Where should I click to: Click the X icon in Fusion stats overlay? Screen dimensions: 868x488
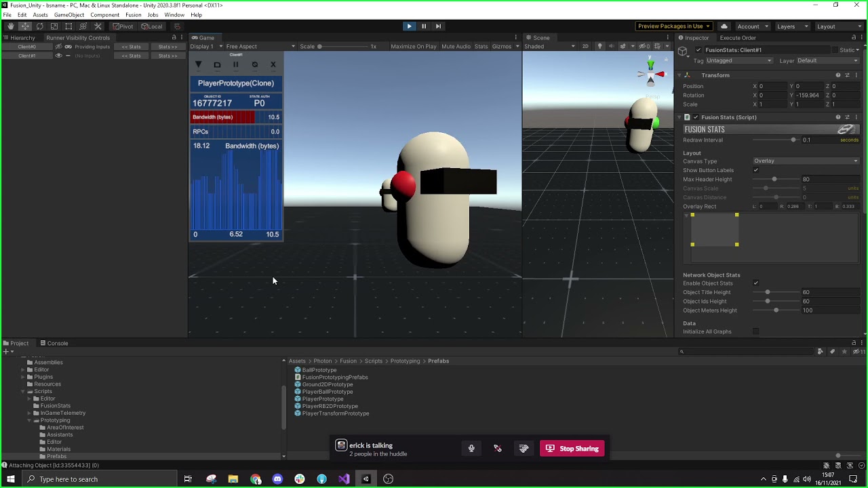coord(273,65)
